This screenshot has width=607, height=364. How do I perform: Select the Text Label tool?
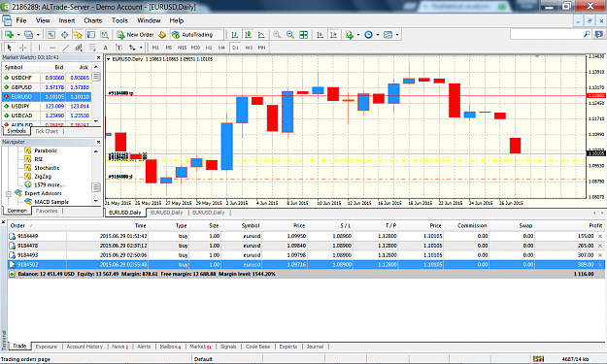pyautogui.click(x=118, y=48)
